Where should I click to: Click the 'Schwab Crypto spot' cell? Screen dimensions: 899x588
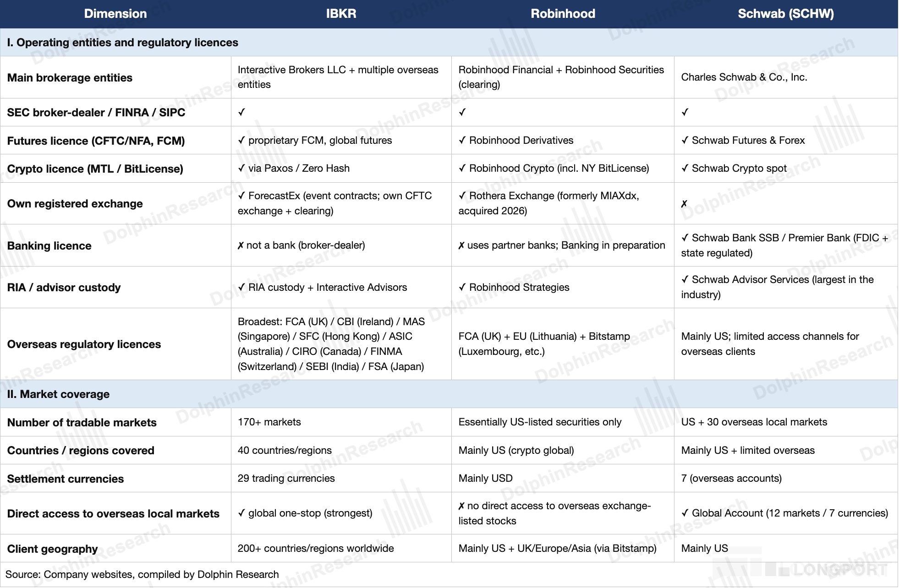click(734, 169)
